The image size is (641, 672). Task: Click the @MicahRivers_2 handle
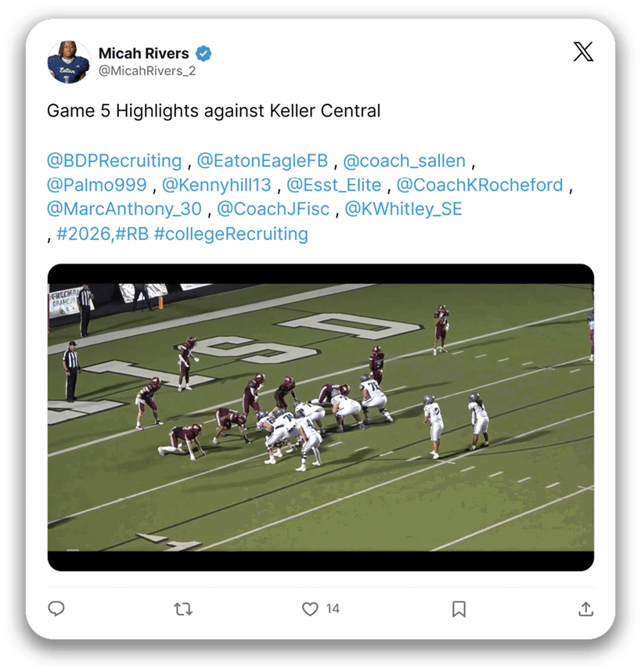(x=147, y=70)
